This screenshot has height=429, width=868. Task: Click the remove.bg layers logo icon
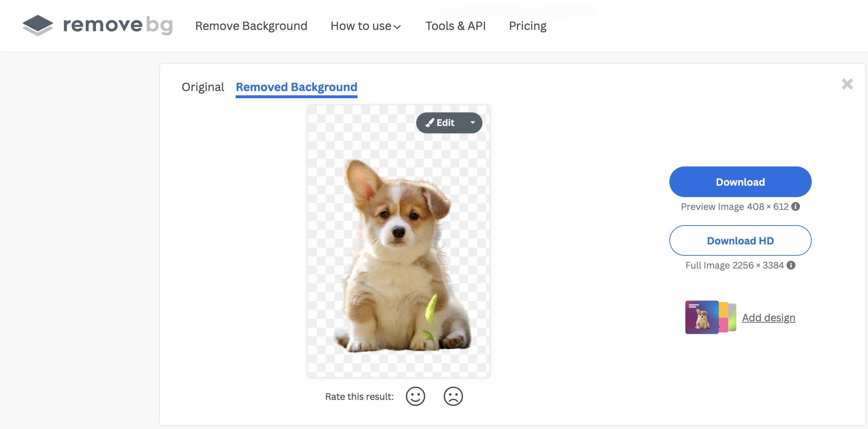coord(38,26)
